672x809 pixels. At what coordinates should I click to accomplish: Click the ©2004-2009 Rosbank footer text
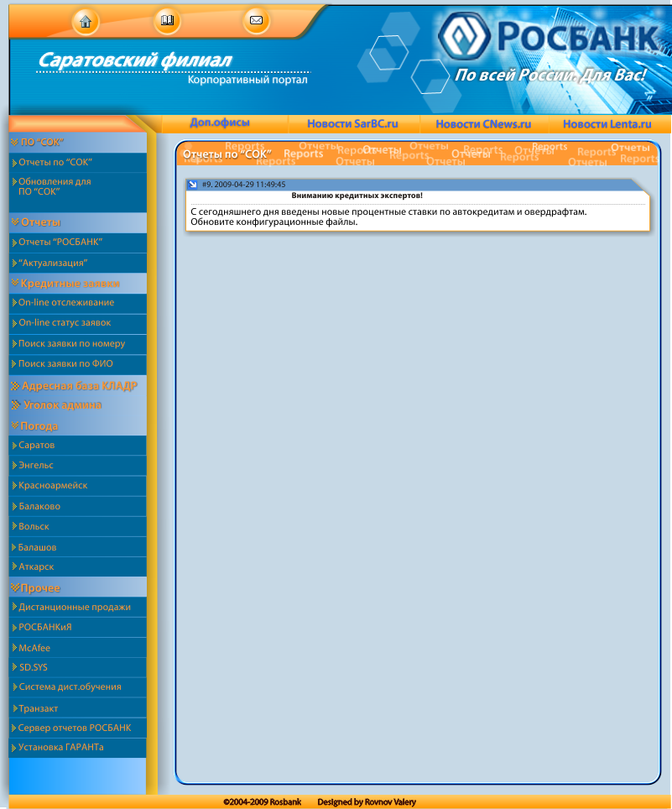262,801
